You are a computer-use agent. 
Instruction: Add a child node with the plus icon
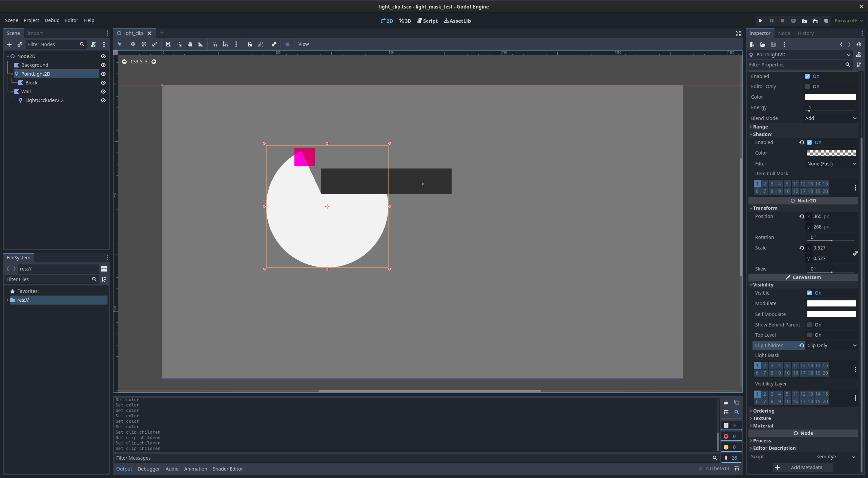click(9, 44)
